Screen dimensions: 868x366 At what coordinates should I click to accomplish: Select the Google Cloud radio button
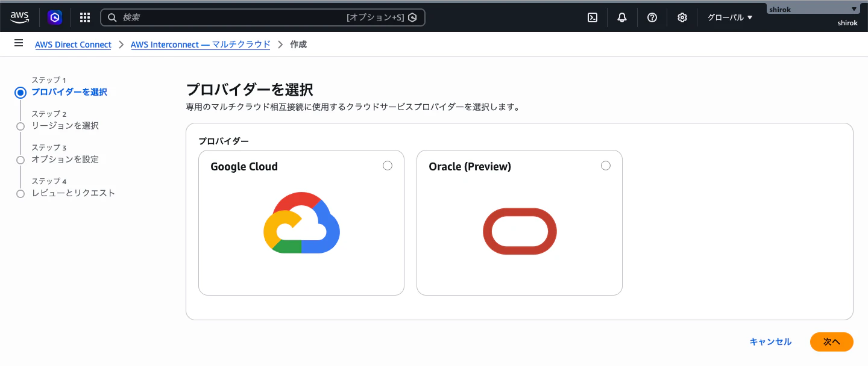[388, 166]
